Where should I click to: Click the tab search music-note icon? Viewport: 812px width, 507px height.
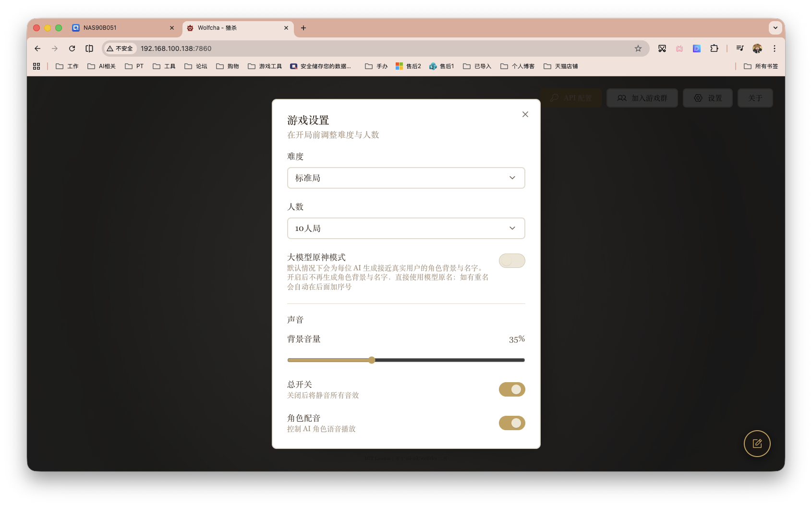740,48
